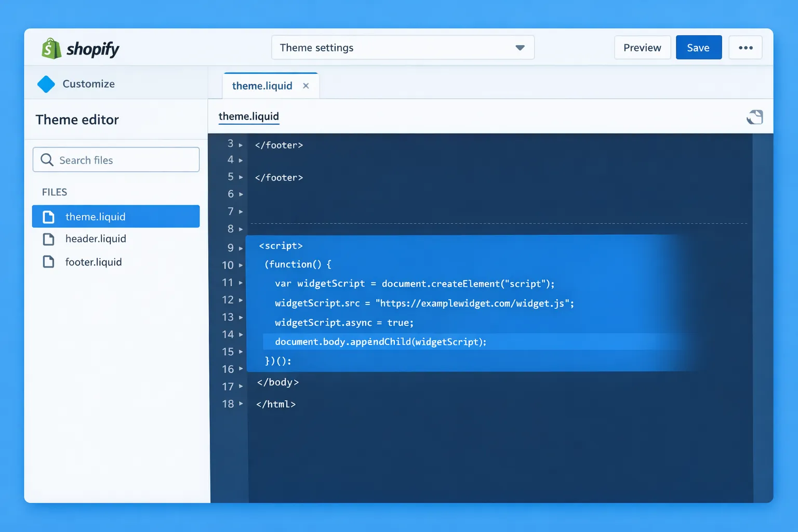
Task: Click the Preview button
Action: [642, 47]
